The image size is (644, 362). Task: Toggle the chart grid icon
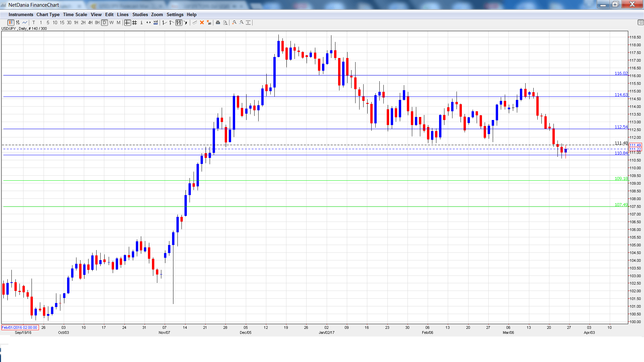tap(135, 22)
